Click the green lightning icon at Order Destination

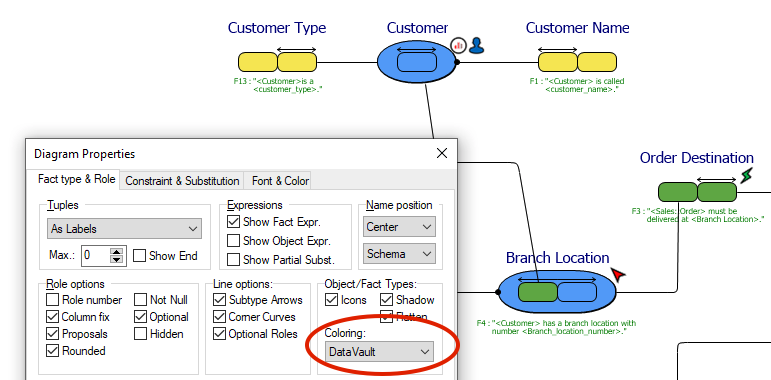[747, 175]
